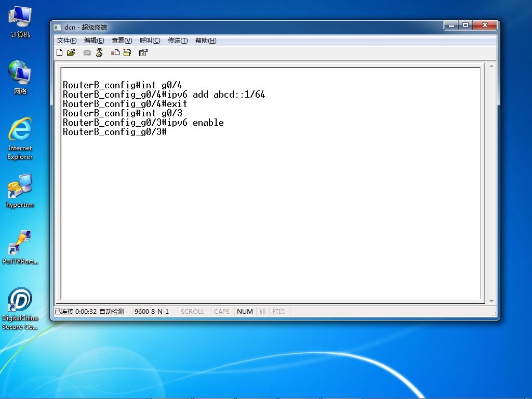
Task: Click the Open file toolbar icon
Action: 71,52
